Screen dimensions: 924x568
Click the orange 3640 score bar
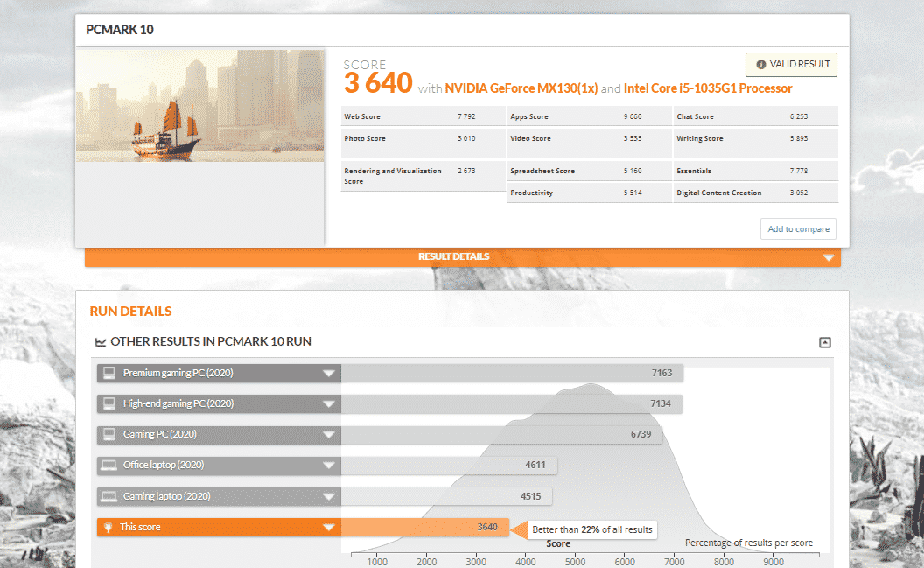tap(424, 527)
